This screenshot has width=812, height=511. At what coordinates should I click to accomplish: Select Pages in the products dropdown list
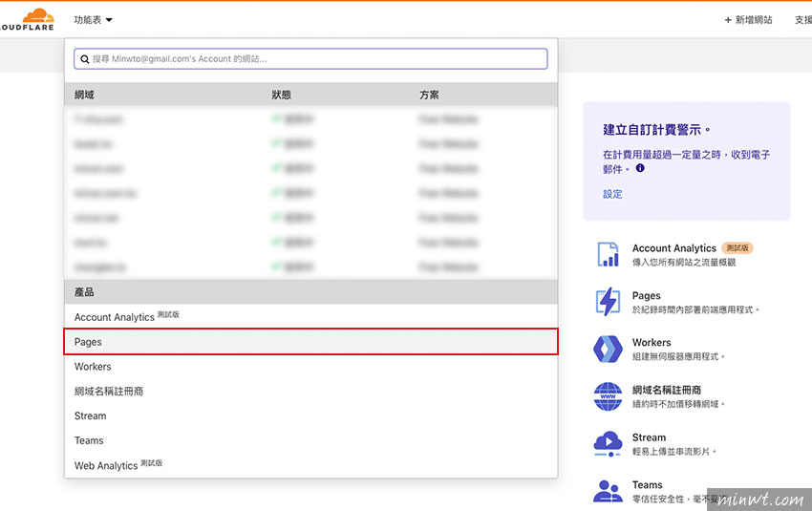[310, 342]
